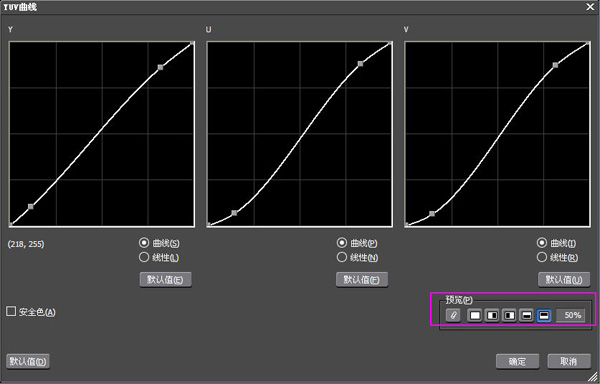Select preview icon with white right half
The image size is (600, 384).
(509, 316)
